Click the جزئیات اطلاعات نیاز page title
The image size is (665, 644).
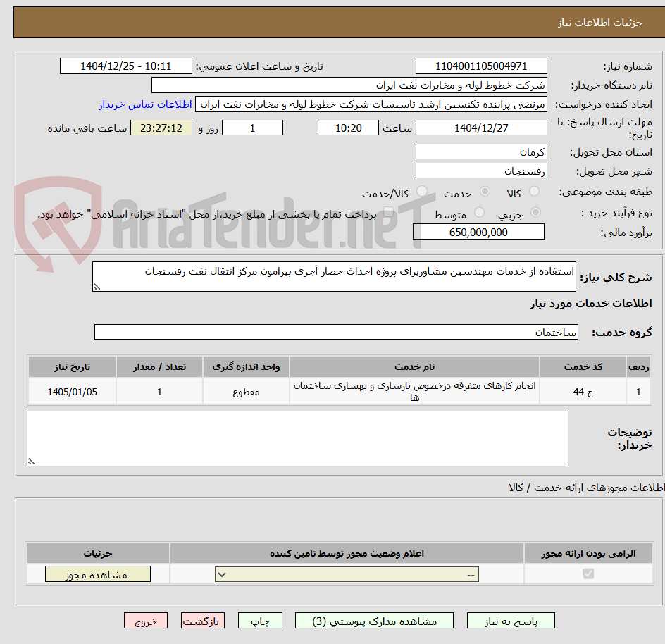600,23
